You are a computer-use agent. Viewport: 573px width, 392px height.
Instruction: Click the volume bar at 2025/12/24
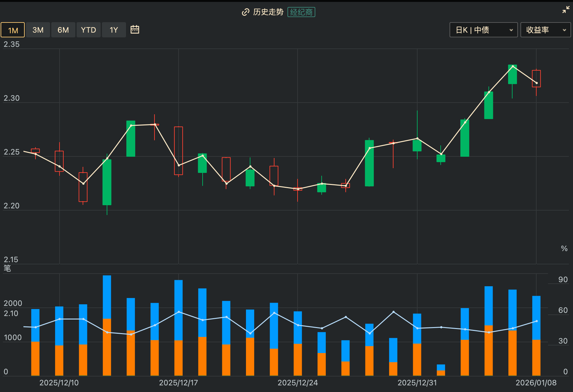pyautogui.click(x=298, y=343)
